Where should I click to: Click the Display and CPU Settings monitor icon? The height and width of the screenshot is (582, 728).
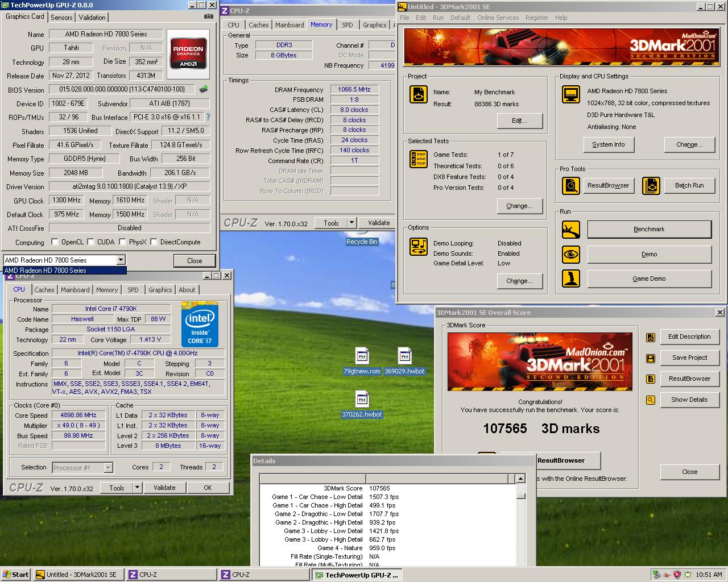pyautogui.click(x=570, y=94)
